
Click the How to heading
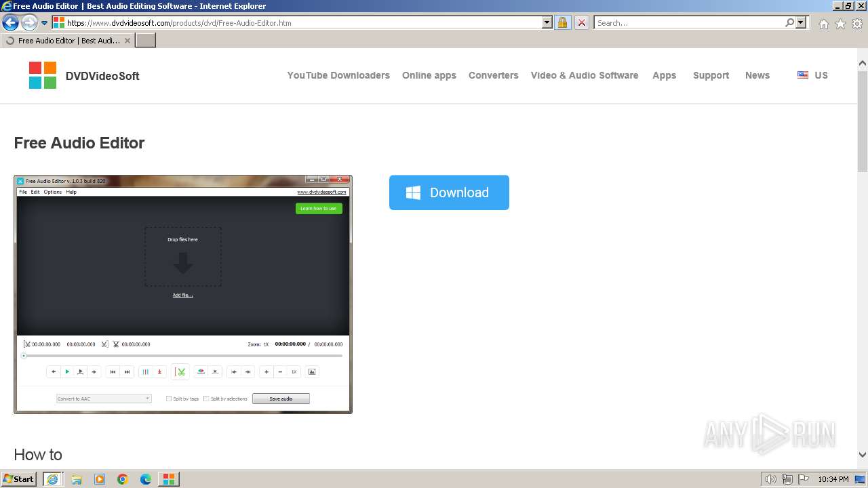pos(38,455)
